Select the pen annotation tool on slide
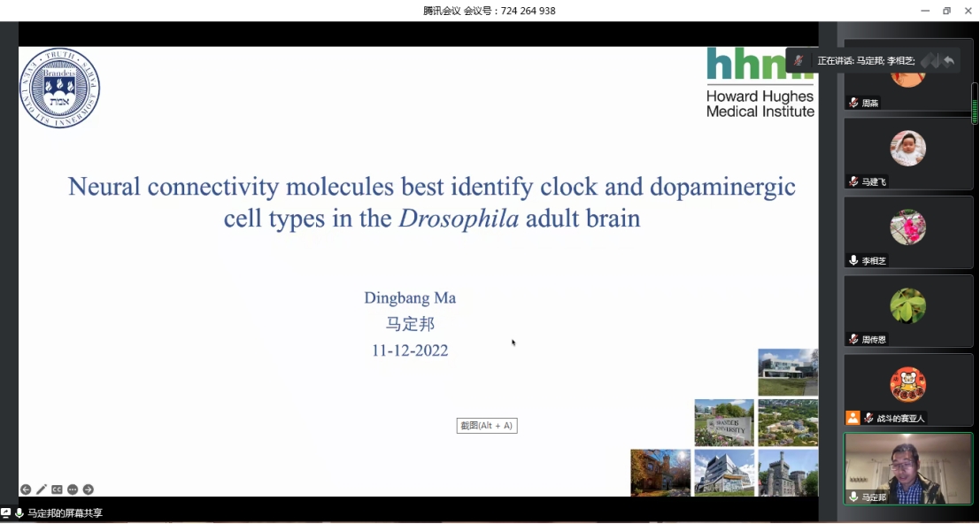 [42, 489]
